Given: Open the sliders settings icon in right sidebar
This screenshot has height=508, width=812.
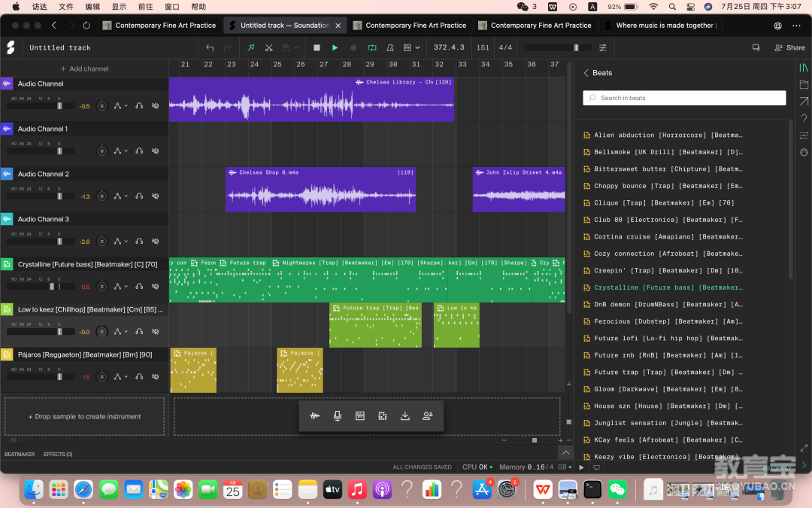Looking at the screenshot, I should [804, 135].
